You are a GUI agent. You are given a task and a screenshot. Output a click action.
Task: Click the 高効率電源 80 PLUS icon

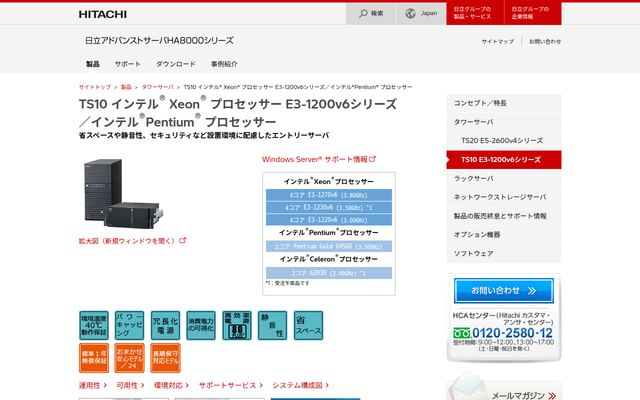point(237,325)
